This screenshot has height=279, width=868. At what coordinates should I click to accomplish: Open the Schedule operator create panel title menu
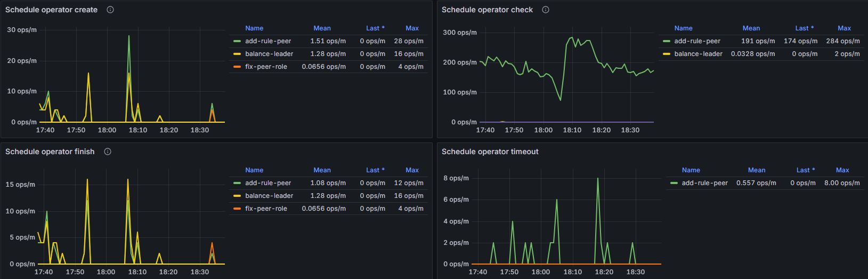[51, 10]
